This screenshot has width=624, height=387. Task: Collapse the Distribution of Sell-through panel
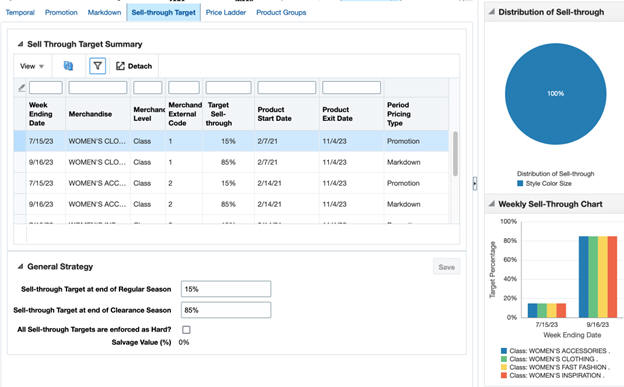click(x=492, y=12)
